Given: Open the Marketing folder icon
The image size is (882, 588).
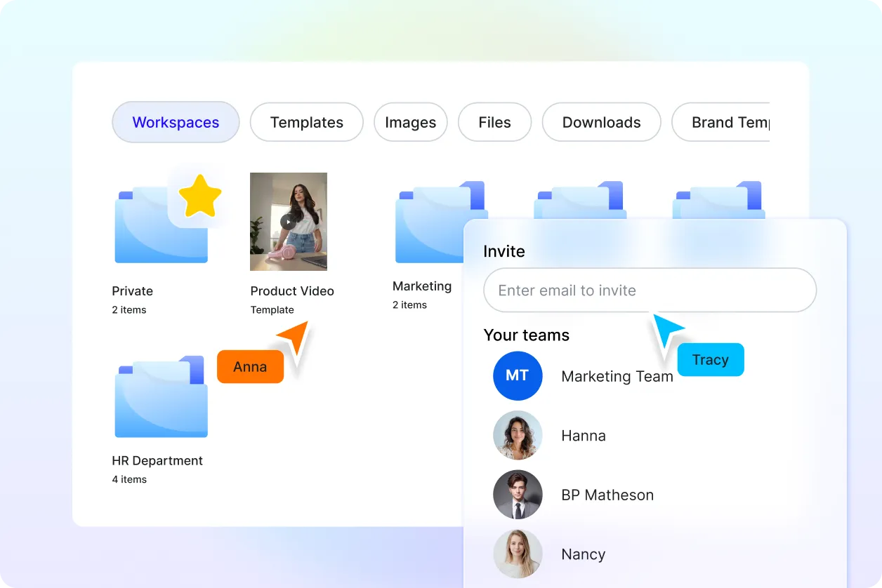Looking at the screenshot, I should click(428, 222).
